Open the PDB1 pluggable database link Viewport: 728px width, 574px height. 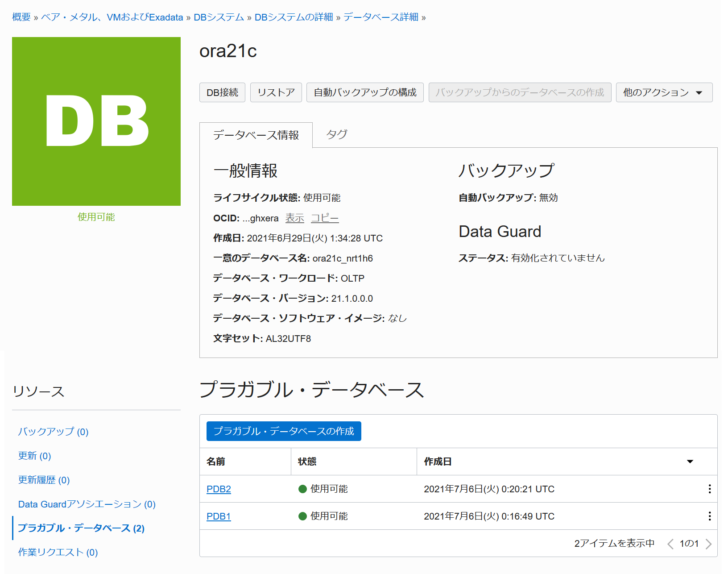point(219,516)
